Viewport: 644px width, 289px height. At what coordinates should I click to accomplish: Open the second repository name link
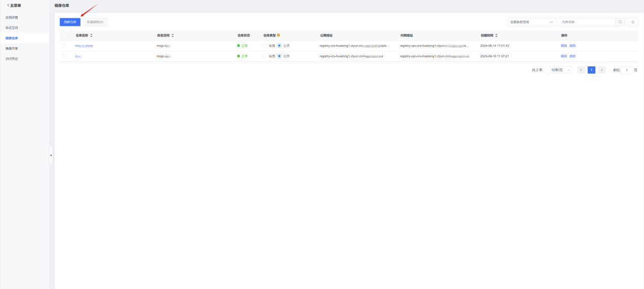coord(78,56)
